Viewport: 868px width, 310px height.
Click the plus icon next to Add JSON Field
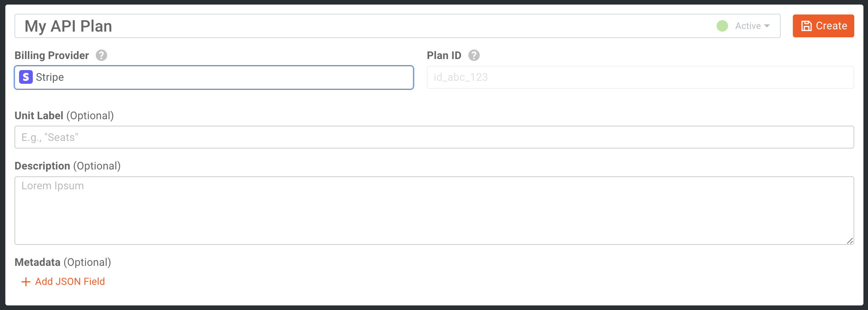(x=25, y=281)
